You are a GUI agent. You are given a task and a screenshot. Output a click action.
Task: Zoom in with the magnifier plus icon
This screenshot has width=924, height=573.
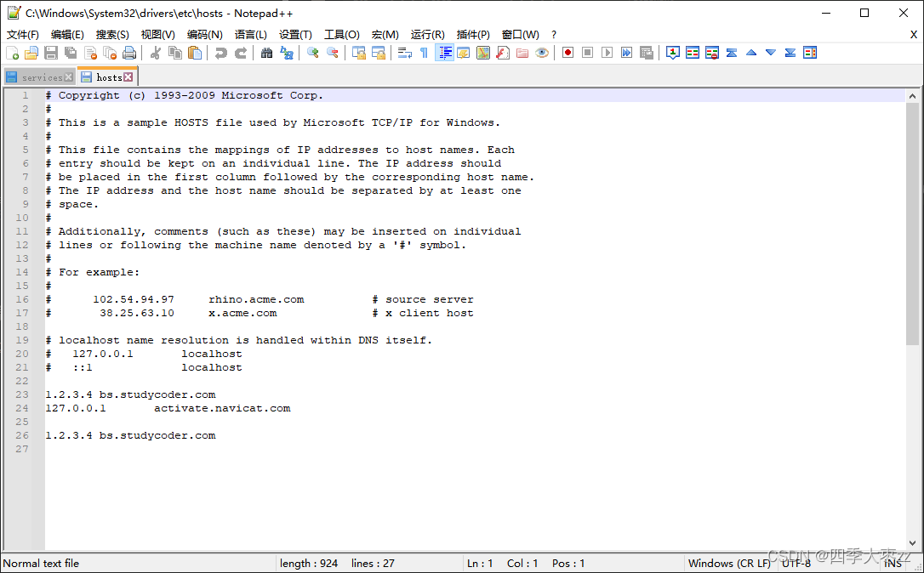313,53
